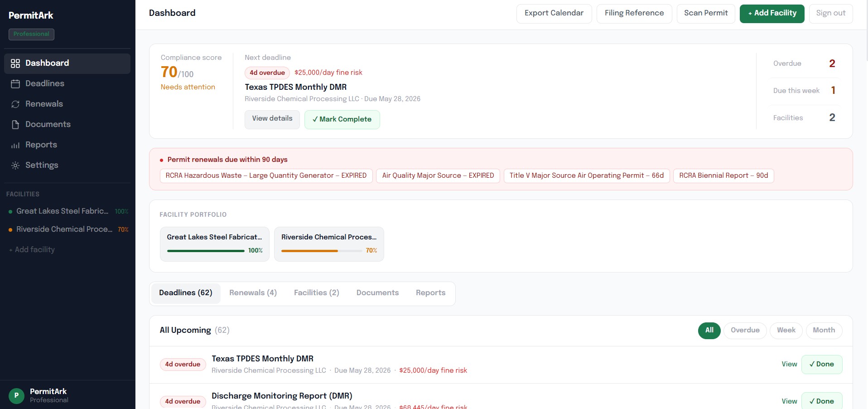Switch to the Facilities (2) tab

(316, 293)
